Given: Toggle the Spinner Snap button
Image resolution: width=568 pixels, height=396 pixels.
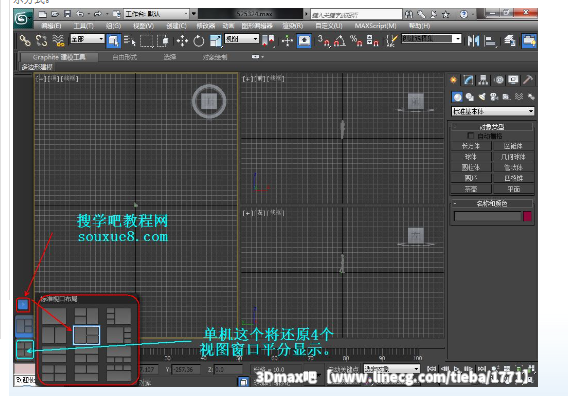Looking at the screenshot, I should (x=372, y=41).
